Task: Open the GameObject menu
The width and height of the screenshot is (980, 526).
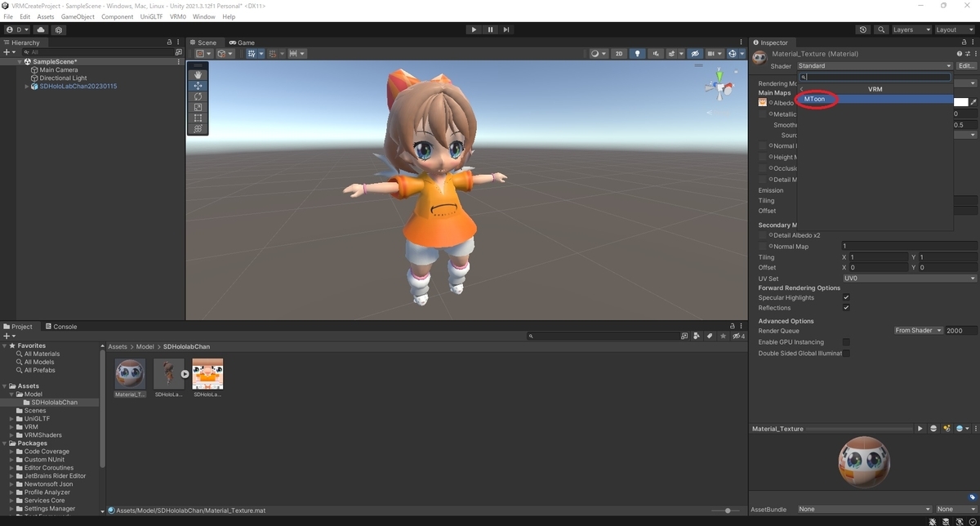Action: pyautogui.click(x=78, y=16)
